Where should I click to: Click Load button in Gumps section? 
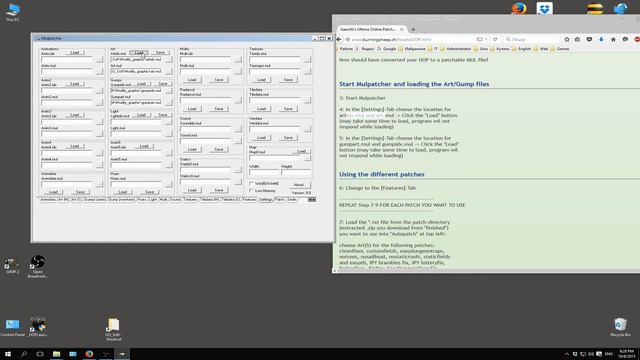(x=142, y=84)
